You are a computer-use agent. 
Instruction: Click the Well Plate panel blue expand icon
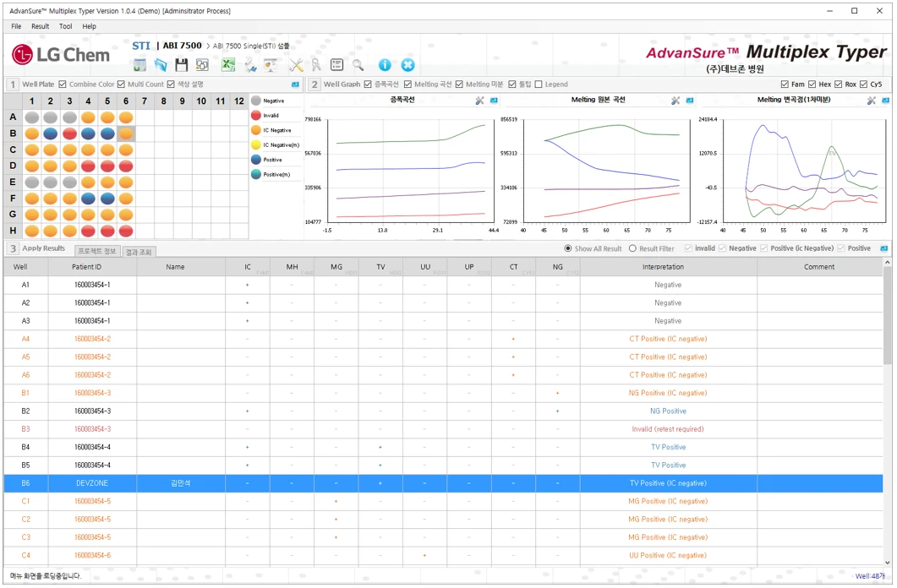point(295,84)
